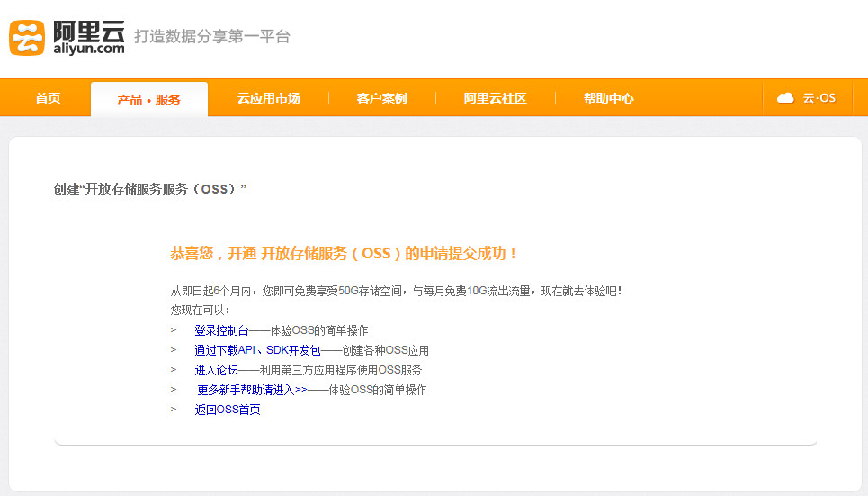Follow the 登录控制台 link
Viewport: 868px width, 496px height.
point(221,330)
